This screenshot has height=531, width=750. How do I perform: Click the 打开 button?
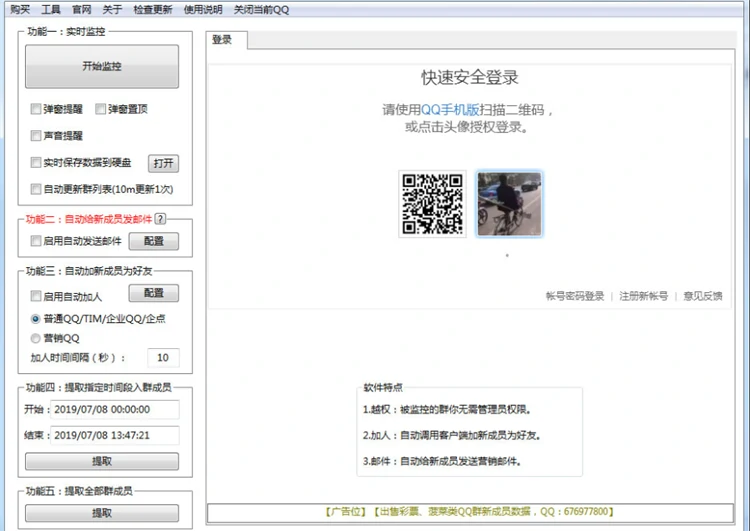click(164, 163)
